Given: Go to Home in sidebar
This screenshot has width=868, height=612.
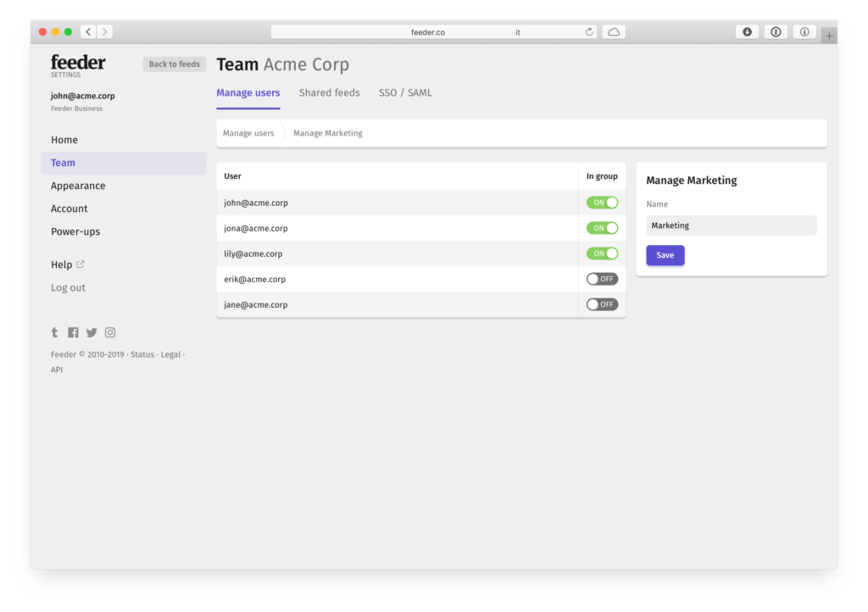Looking at the screenshot, I should (x=64, y=140).
